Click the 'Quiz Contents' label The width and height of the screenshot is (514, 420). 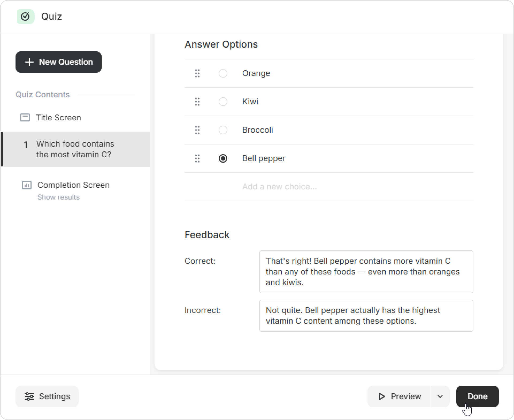tap(43, 94)
